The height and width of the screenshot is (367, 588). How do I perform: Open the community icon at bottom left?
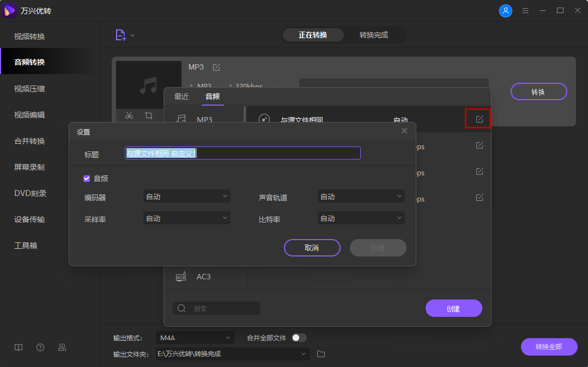62,347
